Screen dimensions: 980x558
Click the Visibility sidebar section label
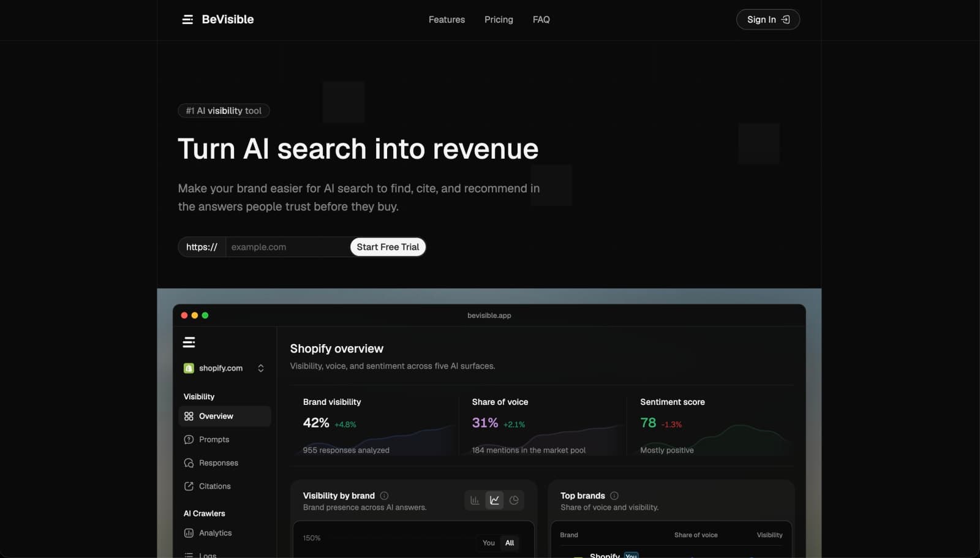coord(199,397)
